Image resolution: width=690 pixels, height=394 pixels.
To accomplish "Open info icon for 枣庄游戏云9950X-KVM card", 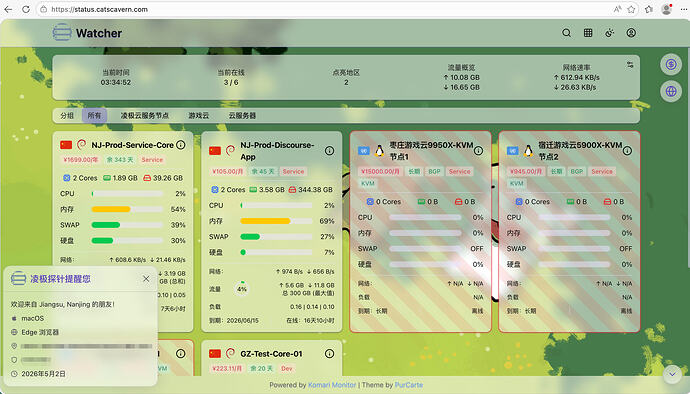I will click(x=478, y=151).
